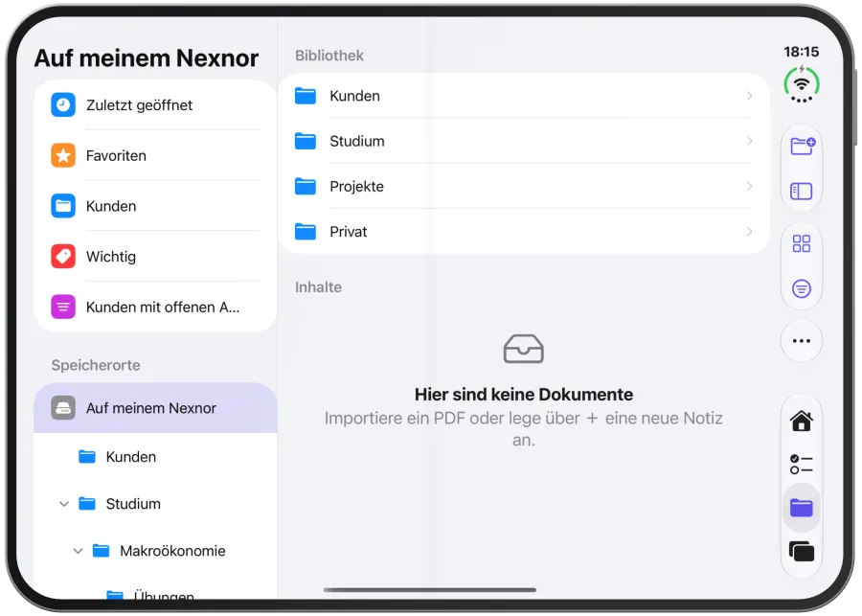
Task: Click the gray drive icon for Nexnor
Action: pyautogui.click(x=63, y=408)
